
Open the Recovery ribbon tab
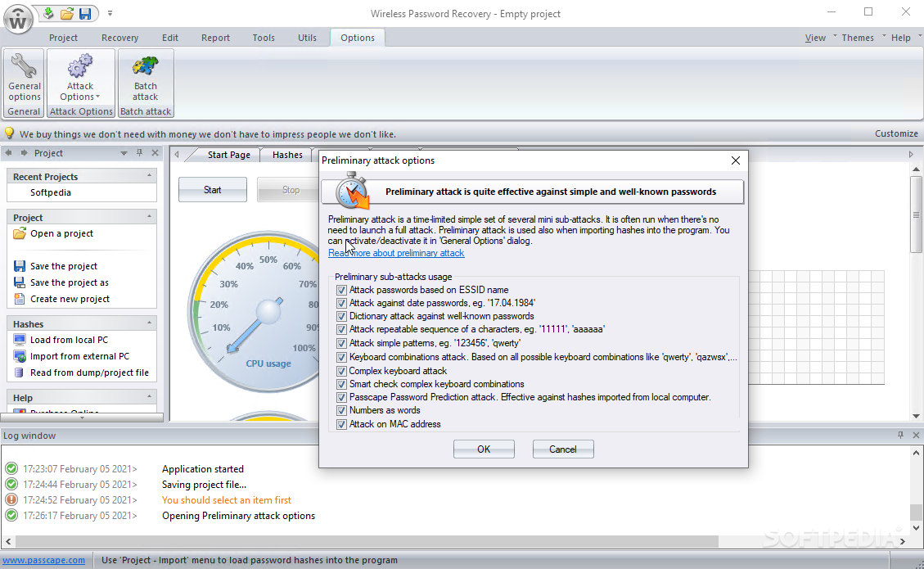119,38
